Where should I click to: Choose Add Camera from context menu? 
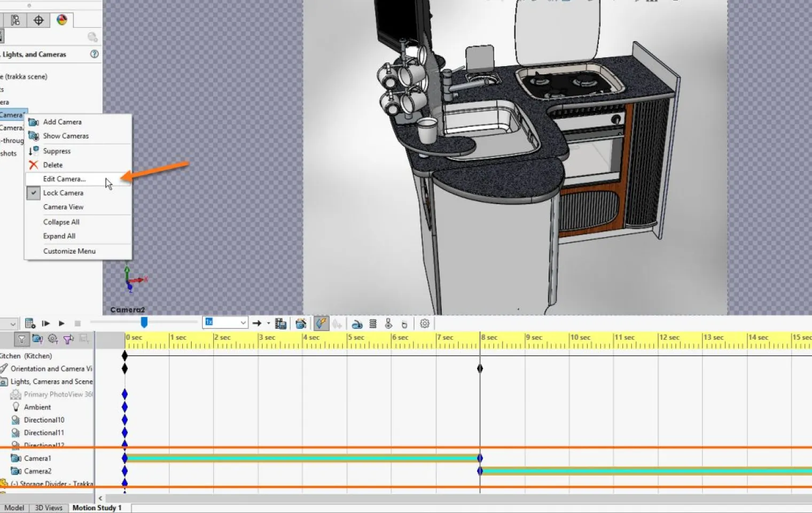tap(79, 122)
